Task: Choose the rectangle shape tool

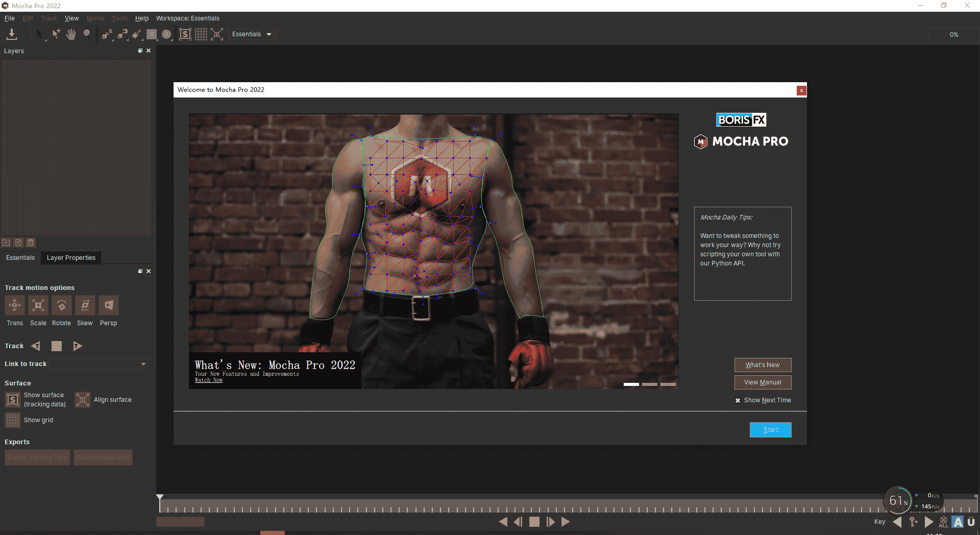Action: (x=152, y=34)
